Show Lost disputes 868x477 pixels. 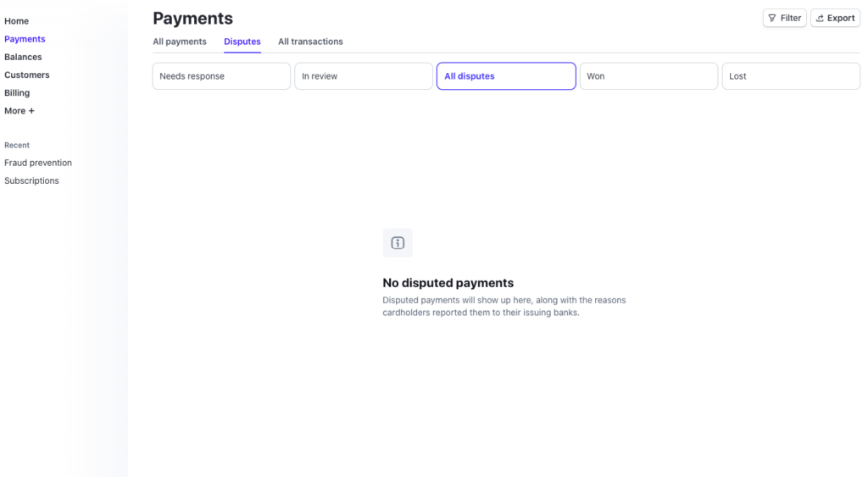point(791,76)
